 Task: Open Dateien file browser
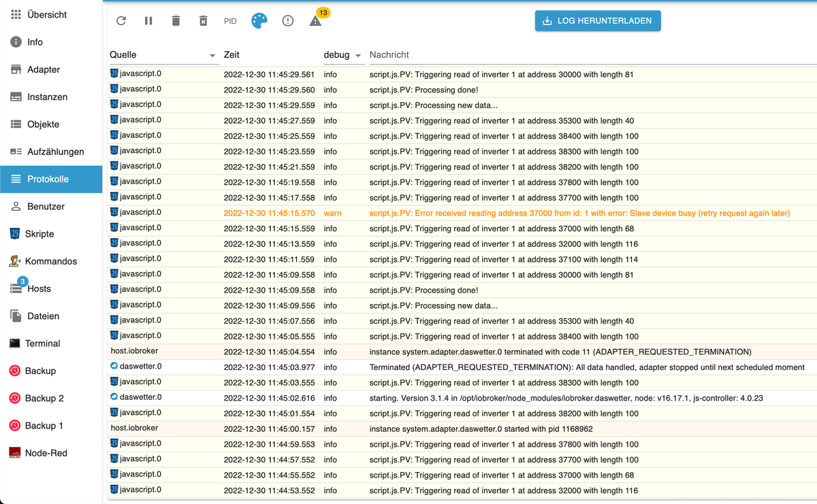click(51, 316)
